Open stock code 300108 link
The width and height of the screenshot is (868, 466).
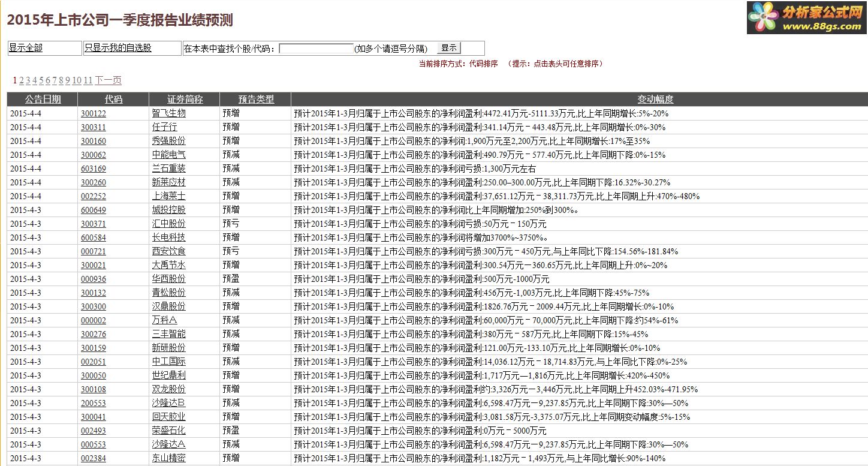pos(94,389)
